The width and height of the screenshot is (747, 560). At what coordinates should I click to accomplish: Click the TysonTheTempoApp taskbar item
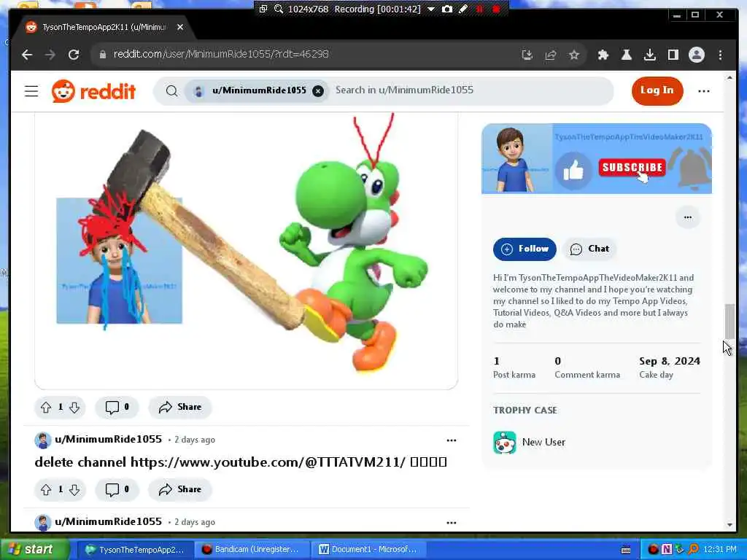coord(135,550)
